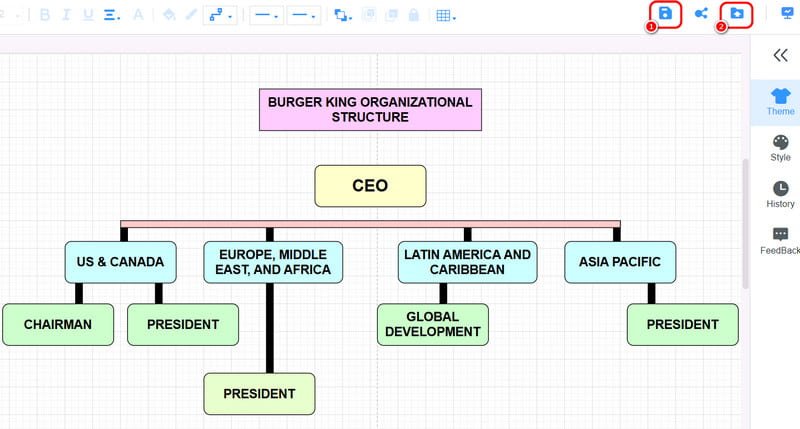Select the PRESIDENT box under Asia Pacific
The image size is (800, 429).
(683, 324)
